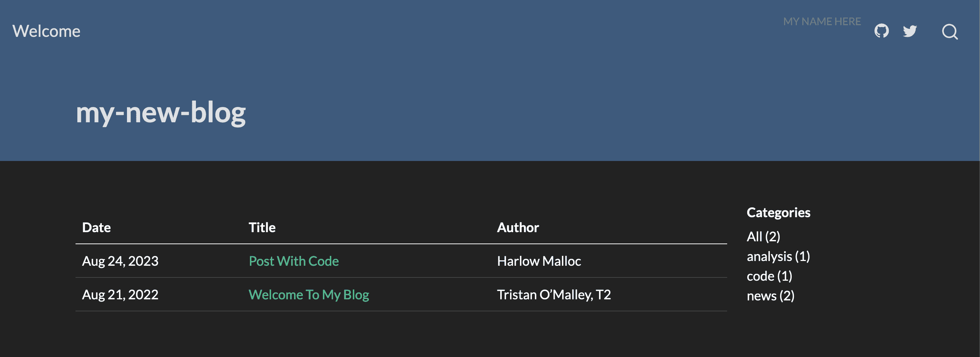Image resolution: width=980 pixels, height=357 pixels.
Task: Open the Post With Code article
Action: (293, 261)
